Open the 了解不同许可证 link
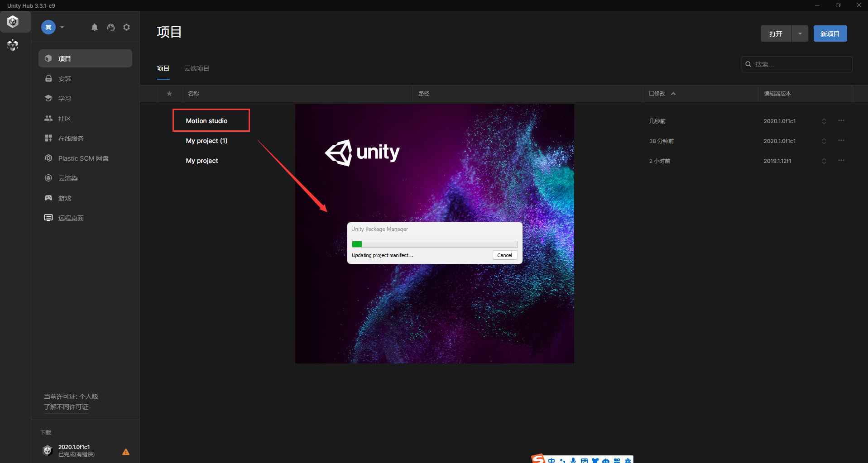This screenshot has width=868, height=463. (66, 407)
